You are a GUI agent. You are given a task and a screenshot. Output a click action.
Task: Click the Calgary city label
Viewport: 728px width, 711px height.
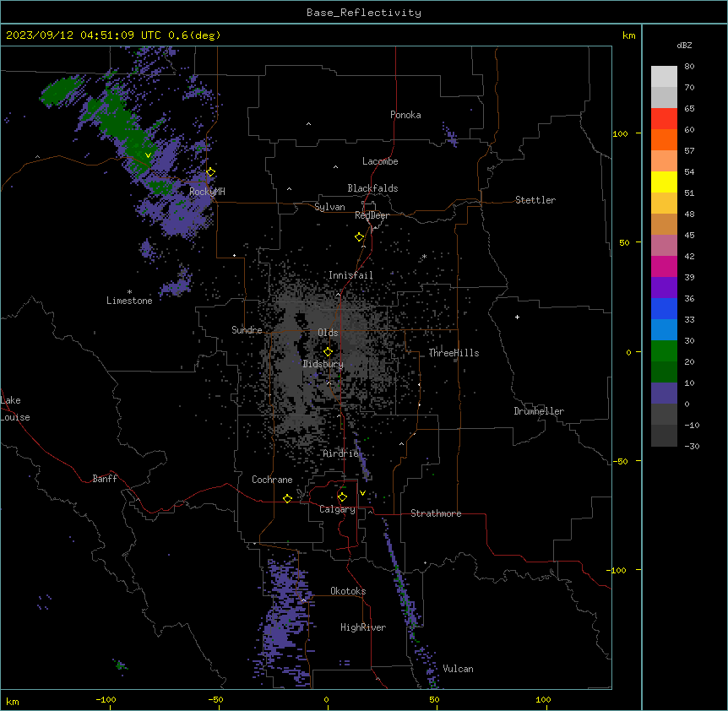pos(337,509)
